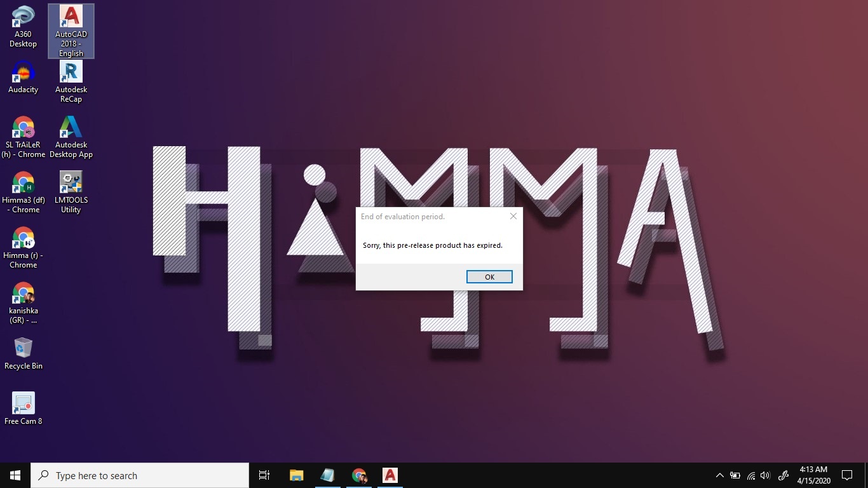Select the kanishka (GR) Chrome shortcut

coord(23,302)
